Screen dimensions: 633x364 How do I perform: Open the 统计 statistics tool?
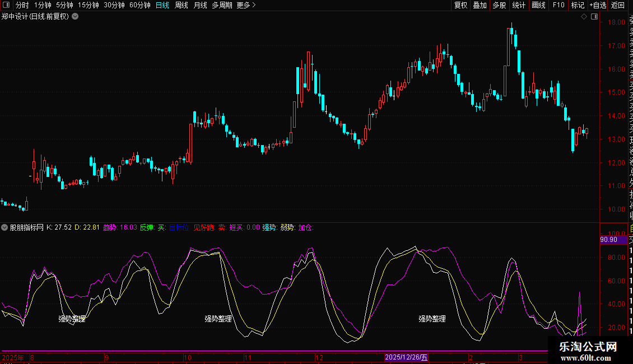click(519, 5)
